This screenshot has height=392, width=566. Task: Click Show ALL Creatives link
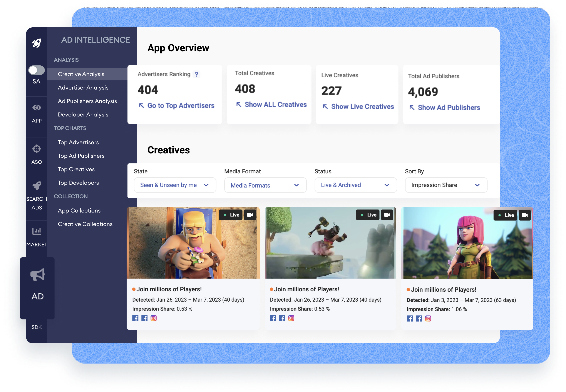[x=271, y=105]
